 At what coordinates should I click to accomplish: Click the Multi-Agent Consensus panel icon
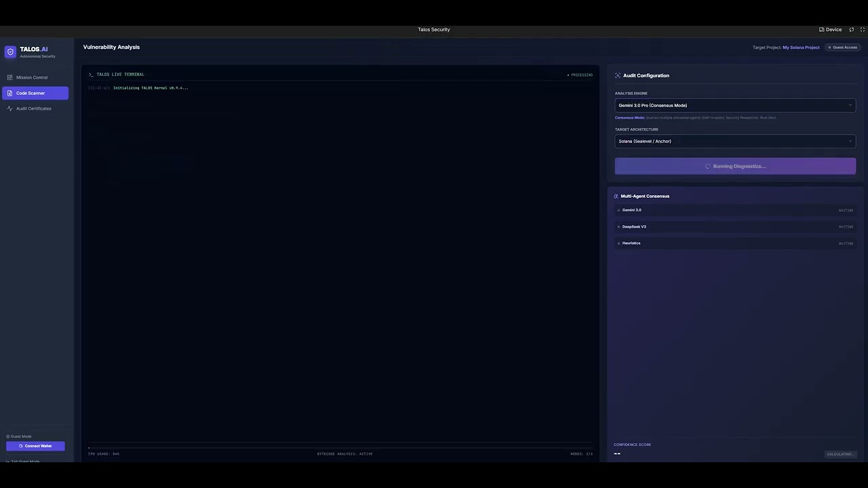(616, 197)
